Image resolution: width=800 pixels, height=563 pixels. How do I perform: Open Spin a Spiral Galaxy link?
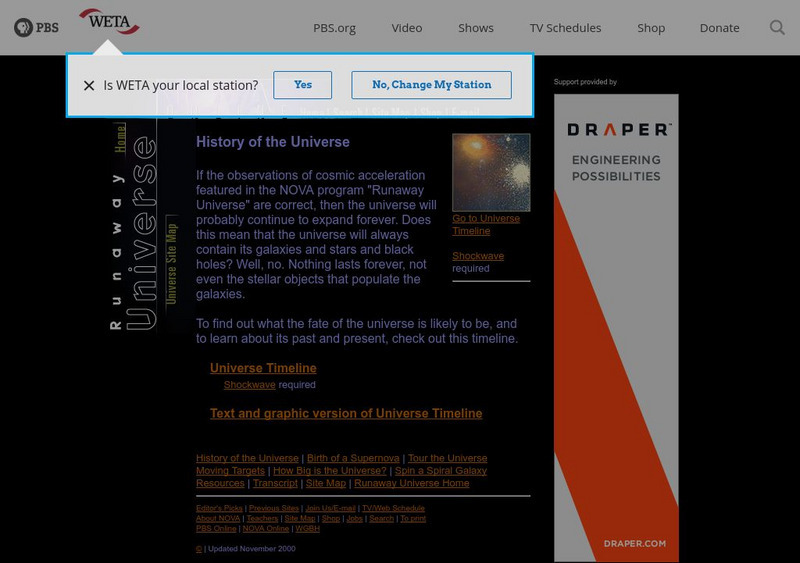point(441,471)
